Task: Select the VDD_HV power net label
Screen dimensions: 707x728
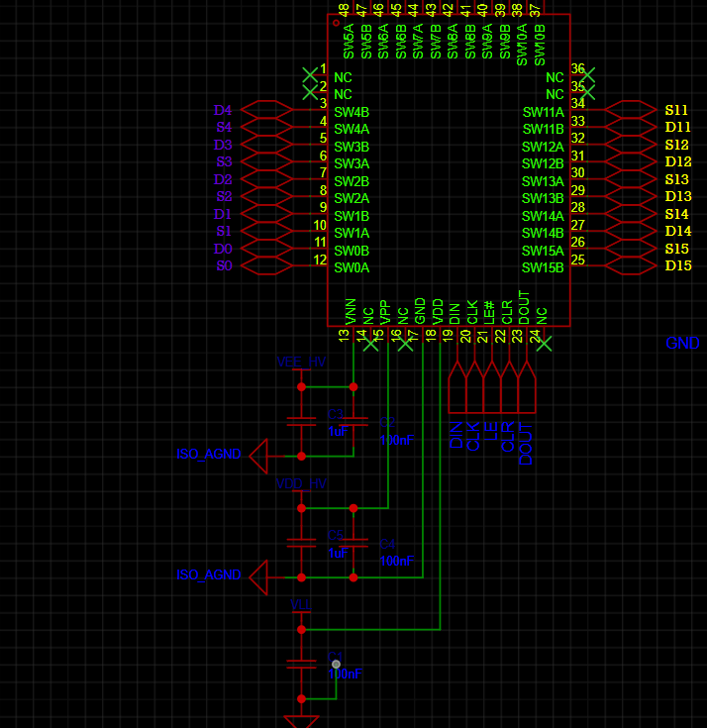Action: (x=301, y=483)
